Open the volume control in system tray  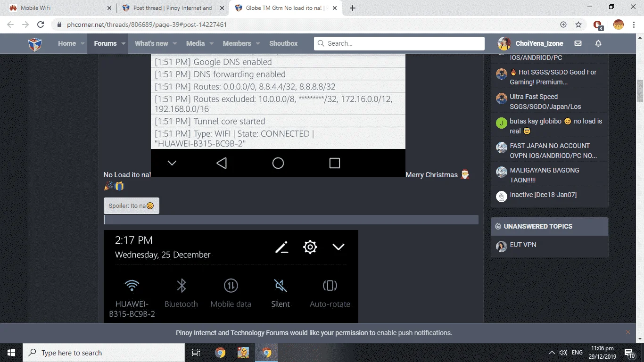pyautogui.click(x=563, y=353)
